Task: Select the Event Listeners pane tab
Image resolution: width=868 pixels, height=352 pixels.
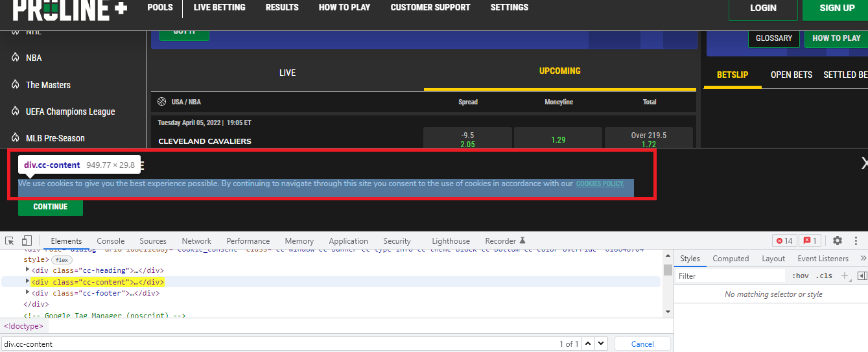Action: click(x=823, y=258)
